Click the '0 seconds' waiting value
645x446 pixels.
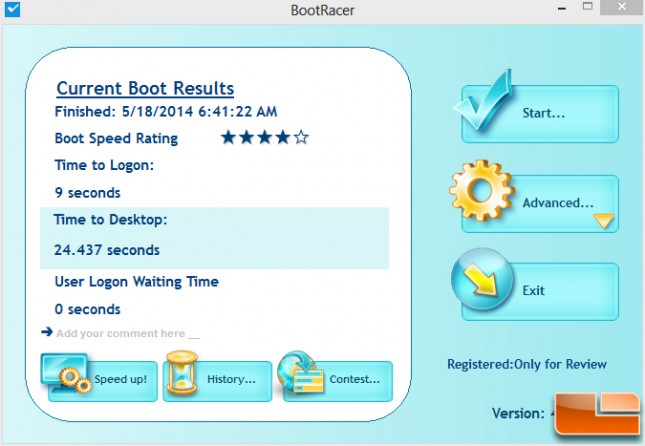coord(88,309)
